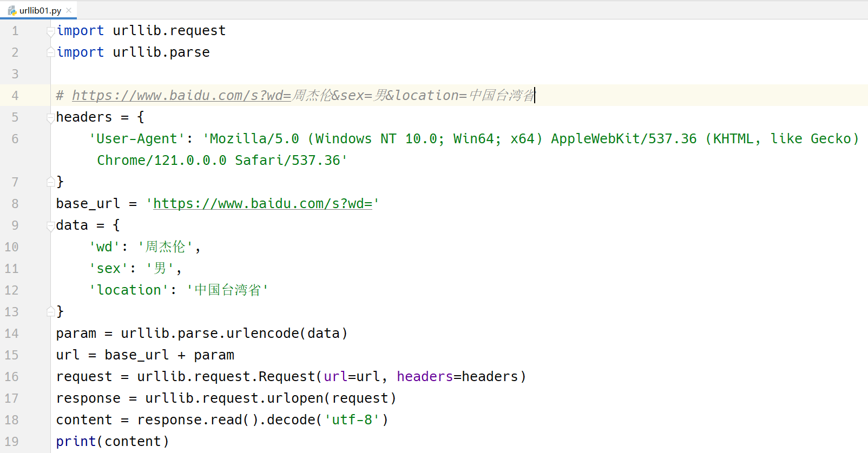868x453 pixels.
Task: Click the '中国台湾省' value on line 12
Action: point(227,290)
